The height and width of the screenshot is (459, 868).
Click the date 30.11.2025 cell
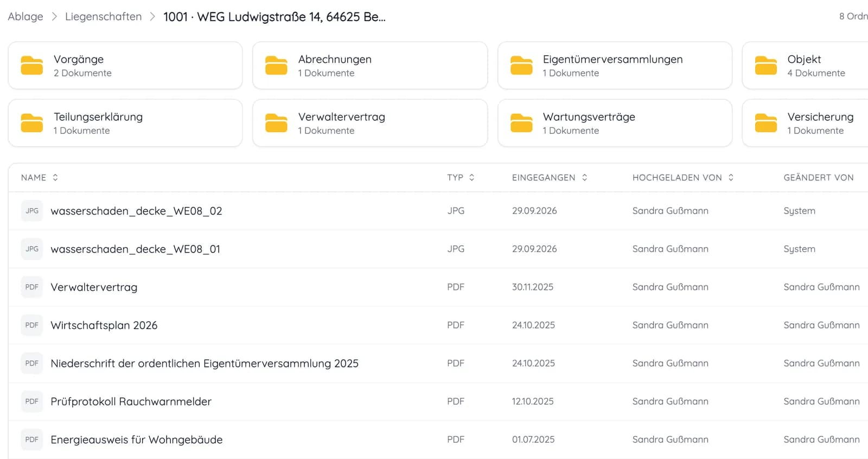(533, 287)
